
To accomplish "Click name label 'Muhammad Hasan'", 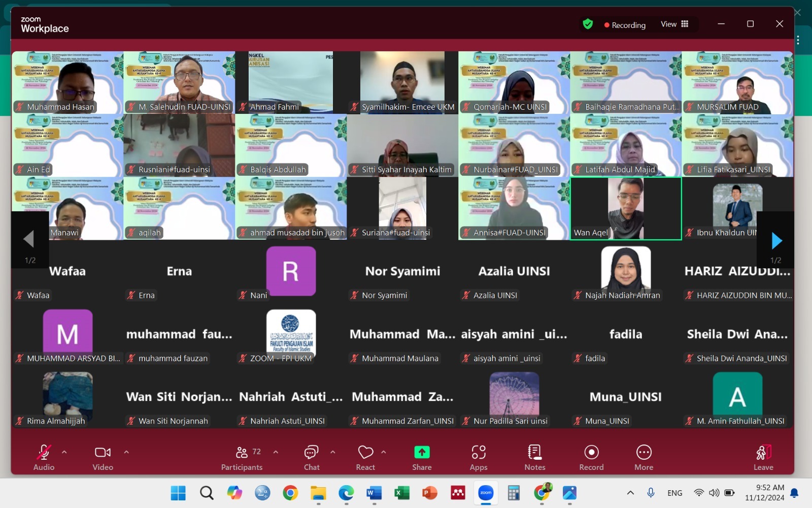I will [x=60, y=107].
